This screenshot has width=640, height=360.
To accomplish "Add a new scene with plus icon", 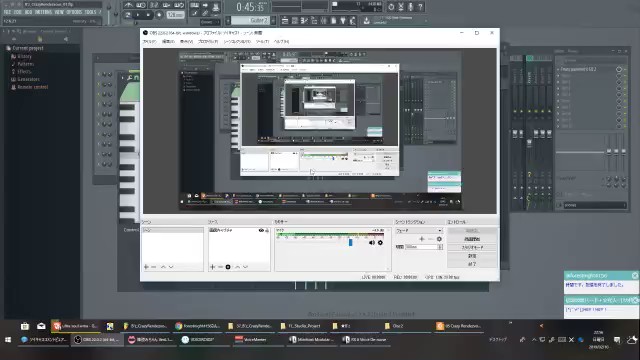I will coord(146,267).
